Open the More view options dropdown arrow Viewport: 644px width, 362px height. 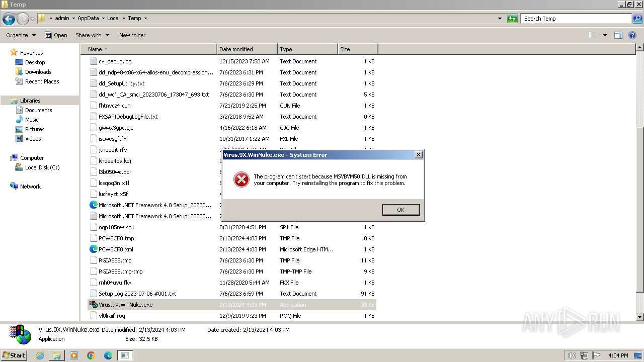(x=605, y=35)
